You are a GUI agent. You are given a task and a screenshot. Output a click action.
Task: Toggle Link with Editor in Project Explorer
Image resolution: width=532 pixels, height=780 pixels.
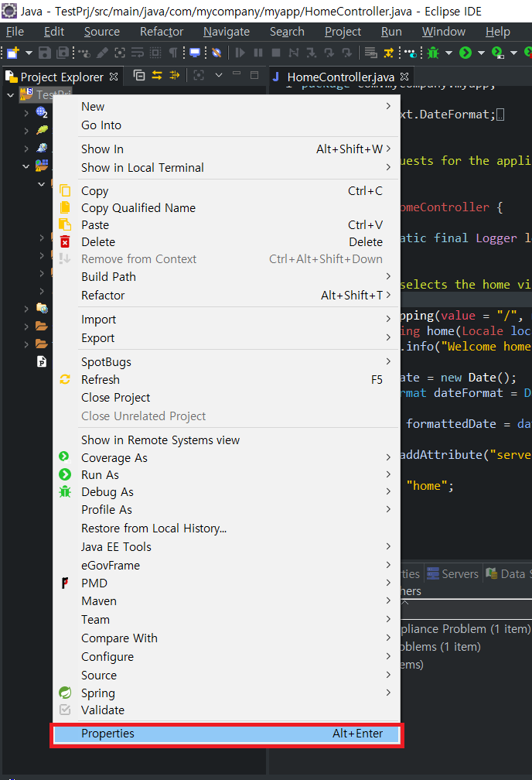coord(157,75)
